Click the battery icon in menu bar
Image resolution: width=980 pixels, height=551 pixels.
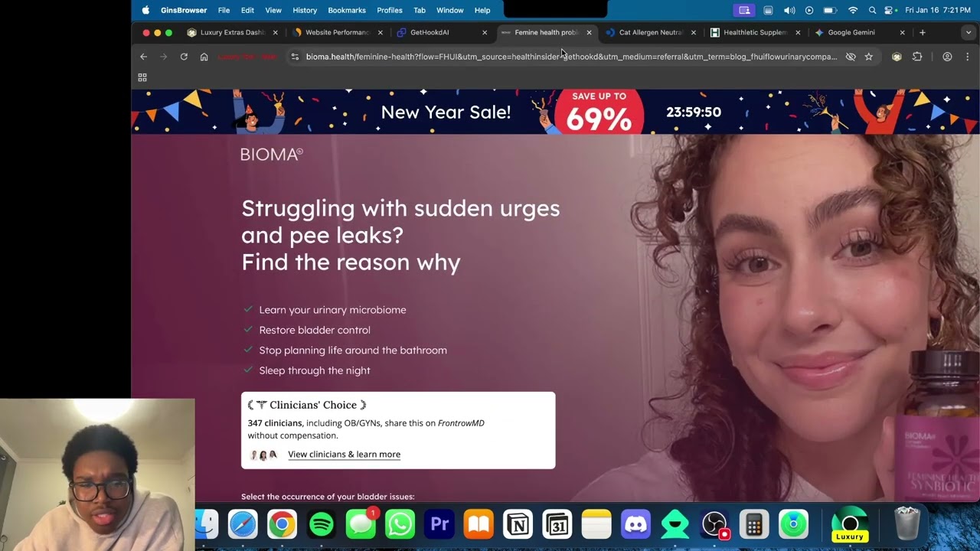[x=831, y=11]
